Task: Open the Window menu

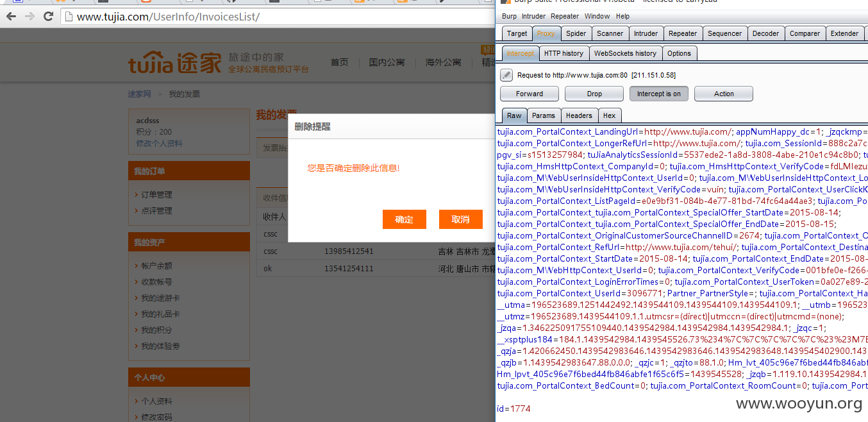Action: point(597,16)
